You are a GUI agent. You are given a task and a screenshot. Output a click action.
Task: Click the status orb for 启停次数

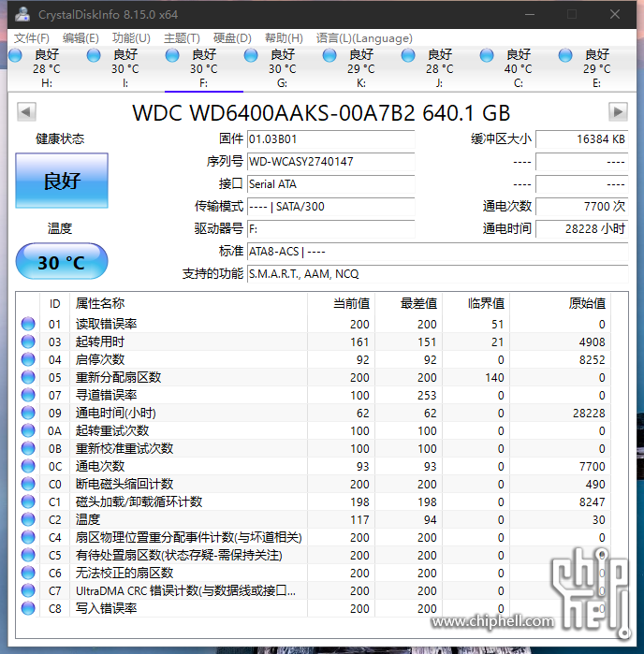[x=28, y=359]
